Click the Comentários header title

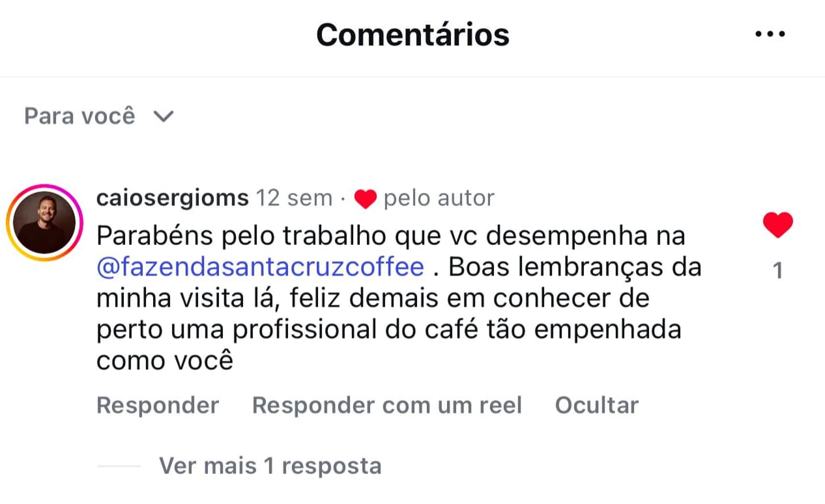click(412, 35)
